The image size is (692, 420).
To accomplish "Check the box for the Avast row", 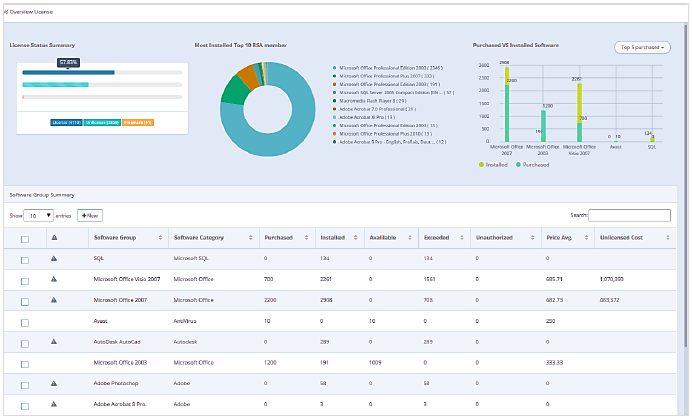I will point(25,323).
